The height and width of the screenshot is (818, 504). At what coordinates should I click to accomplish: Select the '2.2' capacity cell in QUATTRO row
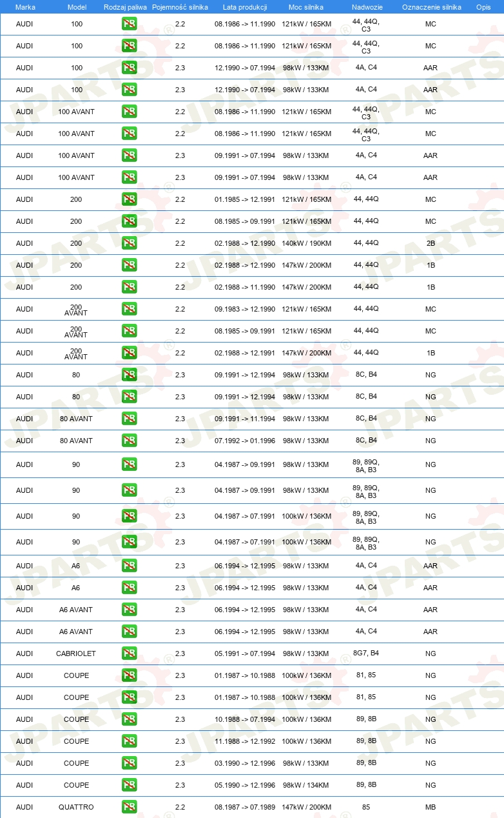(x=180, y=807)
